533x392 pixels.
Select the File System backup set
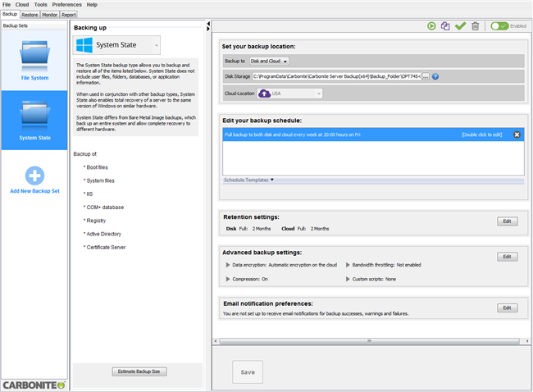pyautogui.click(x=34, y=61)
